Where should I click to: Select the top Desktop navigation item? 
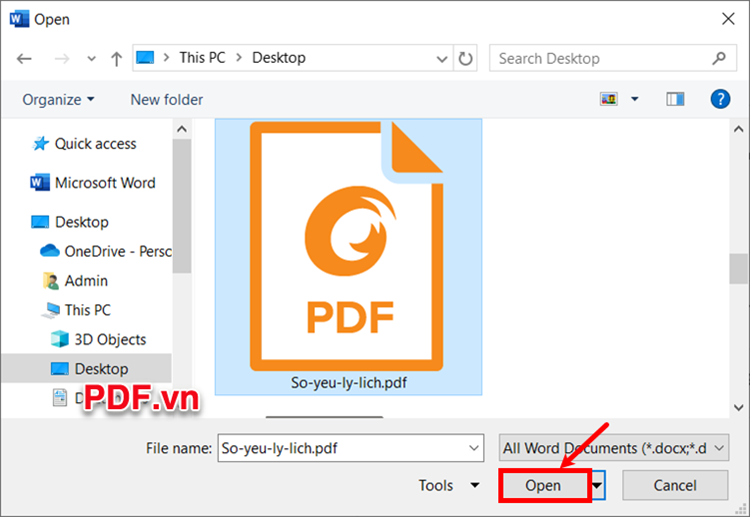(70, 222)
